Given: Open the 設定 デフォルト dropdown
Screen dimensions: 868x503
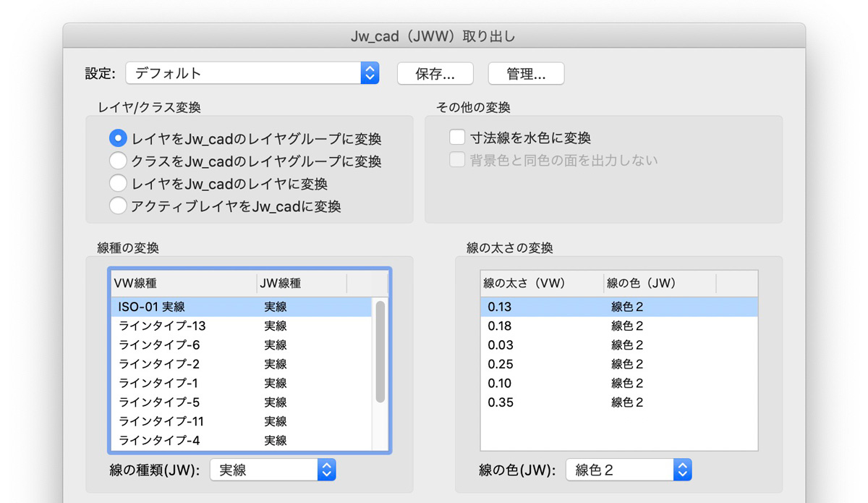Looking at the screenshot, I should [252, 73].
